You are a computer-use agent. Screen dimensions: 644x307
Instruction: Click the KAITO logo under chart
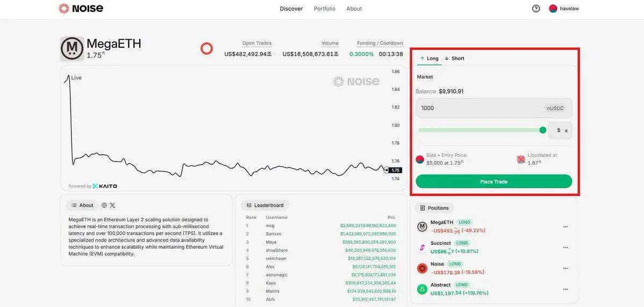(x=105, y=186)
